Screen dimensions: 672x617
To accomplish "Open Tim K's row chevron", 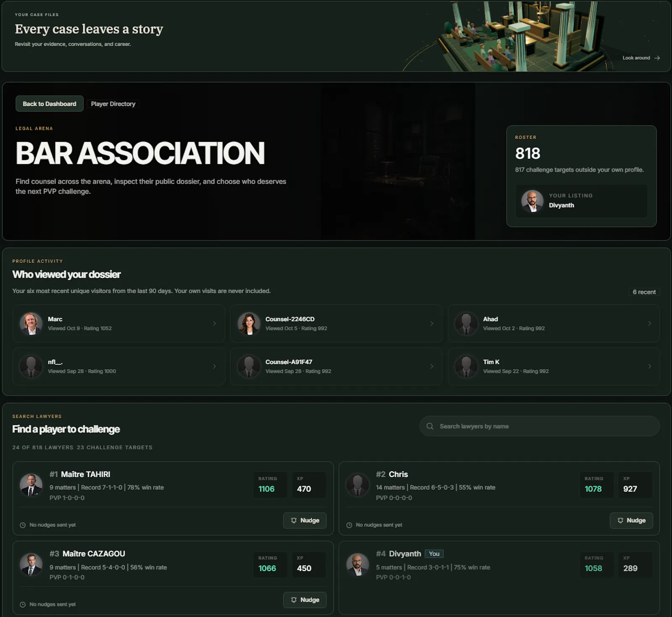I will tap(649, 366).
